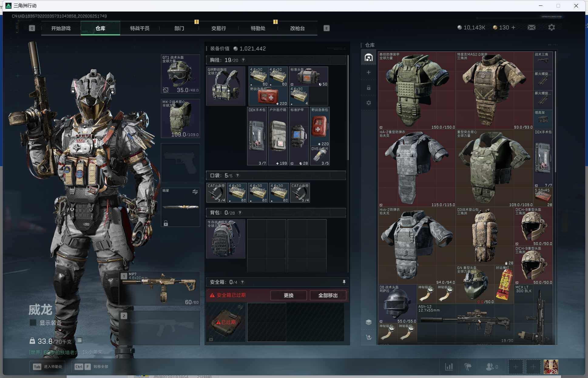Open the 部门 tab
This screenshot has width=588, height=378.
(179, 28)
